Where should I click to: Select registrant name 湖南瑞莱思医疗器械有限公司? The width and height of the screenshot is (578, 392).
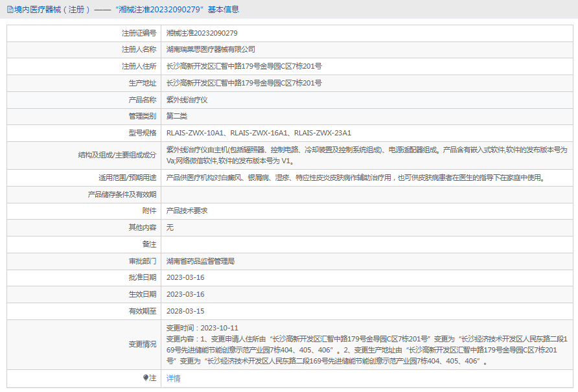pyautogui.click(x=211, y=49)
